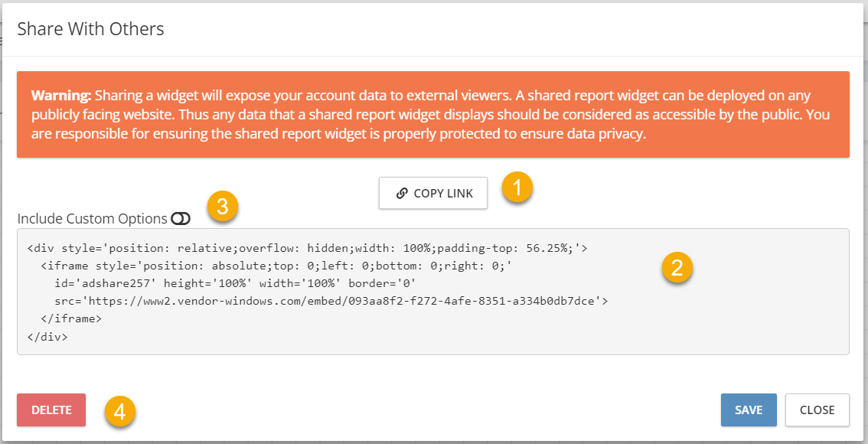Click the orange number 1 badge
This screenshot has height=444, width=868.
[517, 188]
